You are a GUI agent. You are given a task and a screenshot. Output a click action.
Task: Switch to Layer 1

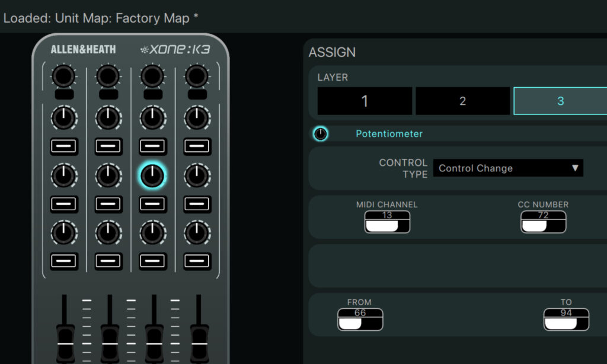tap(364, 101)
